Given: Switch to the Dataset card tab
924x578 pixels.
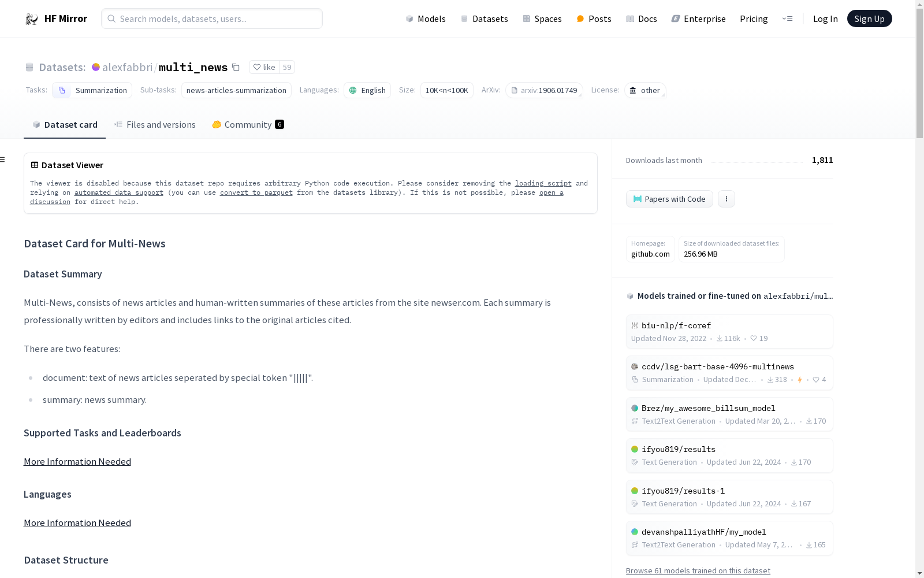Looking at the screenshot, I should point(65,125).
